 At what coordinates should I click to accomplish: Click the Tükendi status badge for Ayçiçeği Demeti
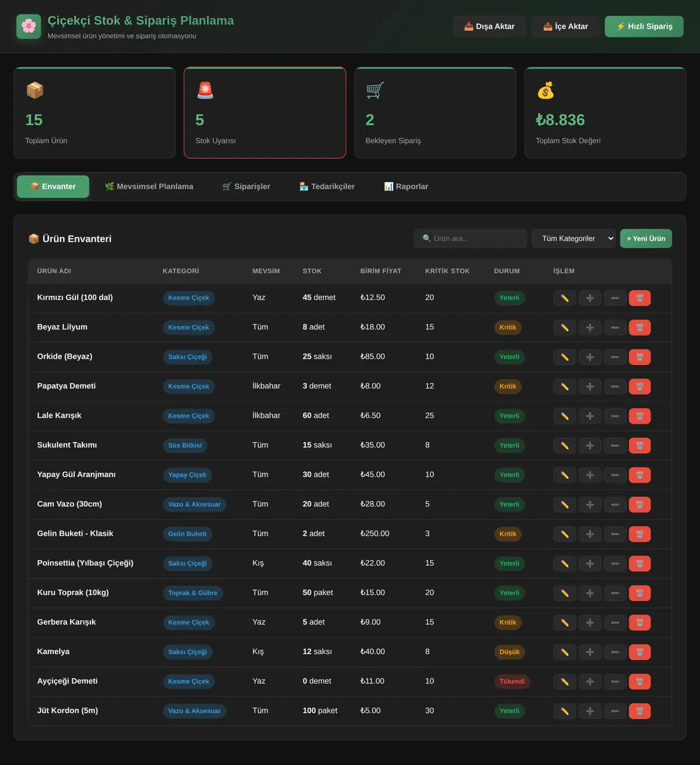tap(512, 682)
